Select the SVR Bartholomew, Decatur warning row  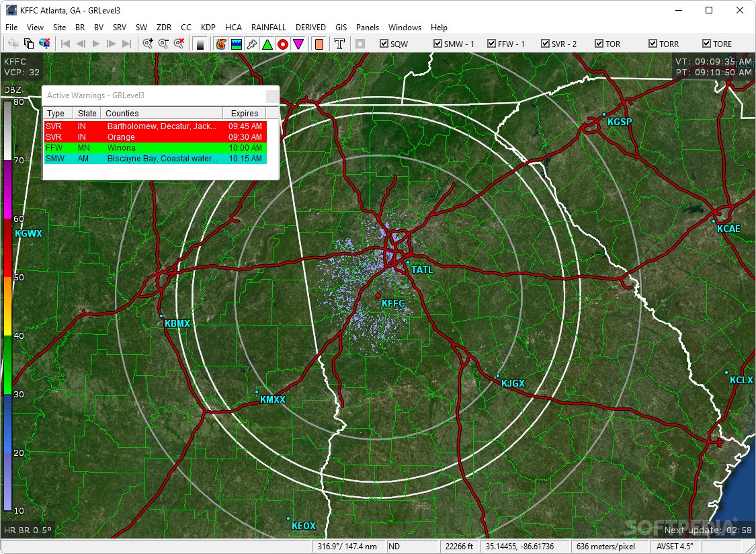[155, 126]
